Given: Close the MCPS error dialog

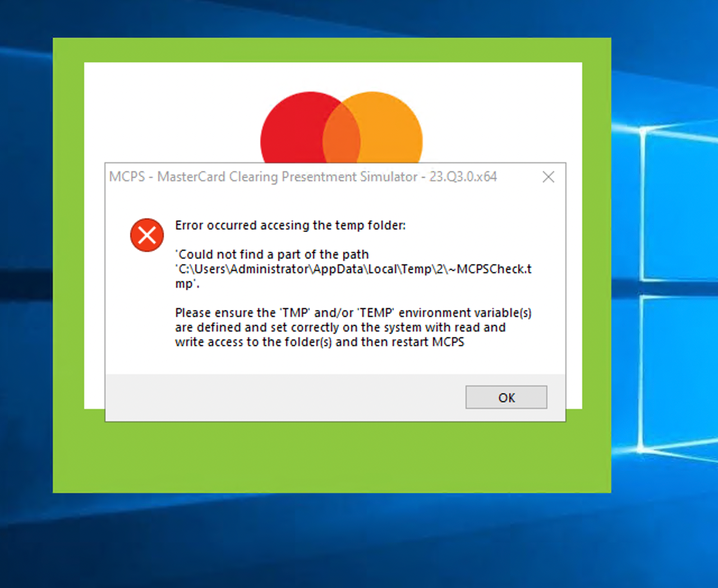Looking at the screenshot, I should pos(548,177).
